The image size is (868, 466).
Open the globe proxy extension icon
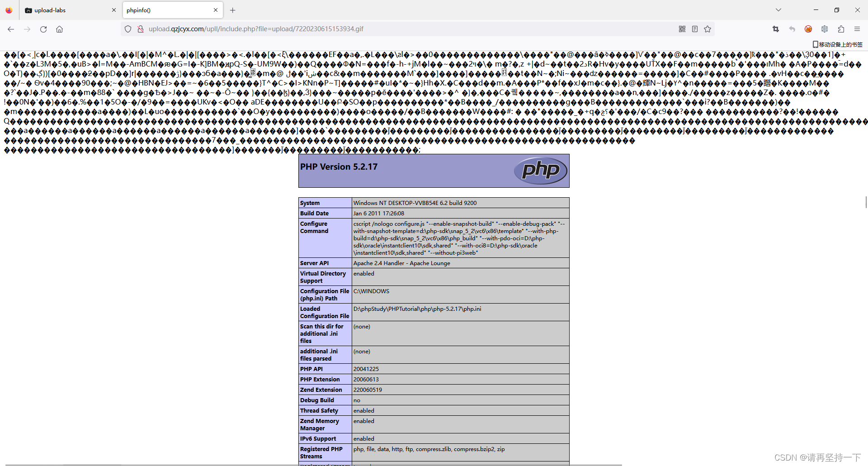(825, 29)
